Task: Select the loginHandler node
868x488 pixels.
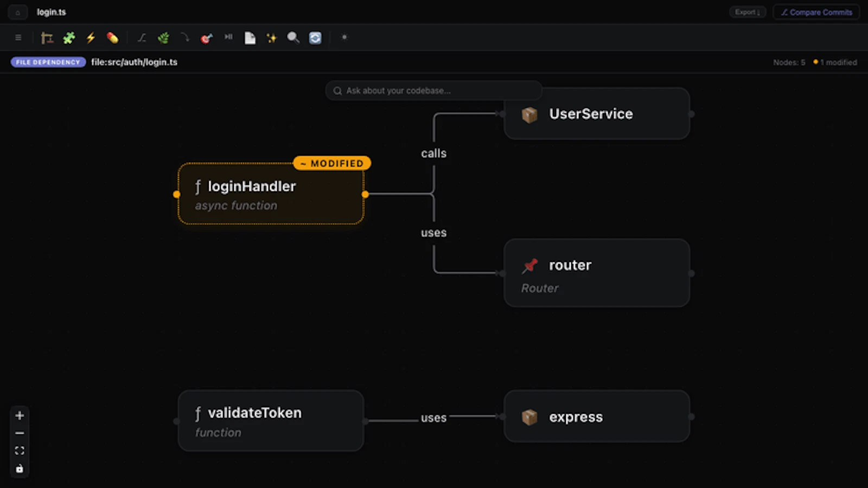Action: (x=271, y=194)
